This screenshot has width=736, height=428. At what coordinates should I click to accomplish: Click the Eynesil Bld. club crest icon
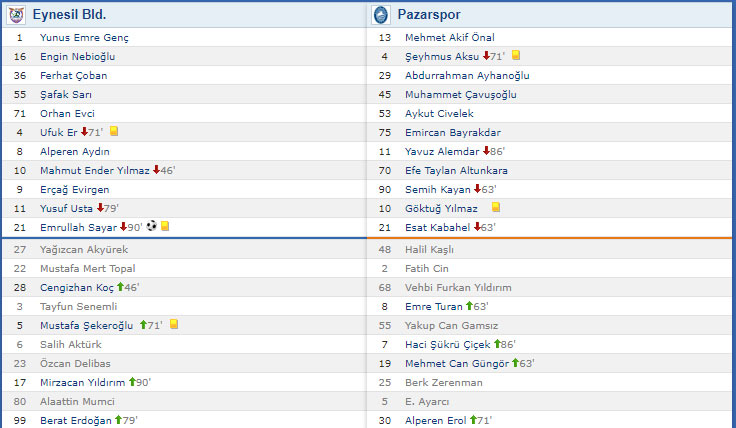tap(15, 15)
